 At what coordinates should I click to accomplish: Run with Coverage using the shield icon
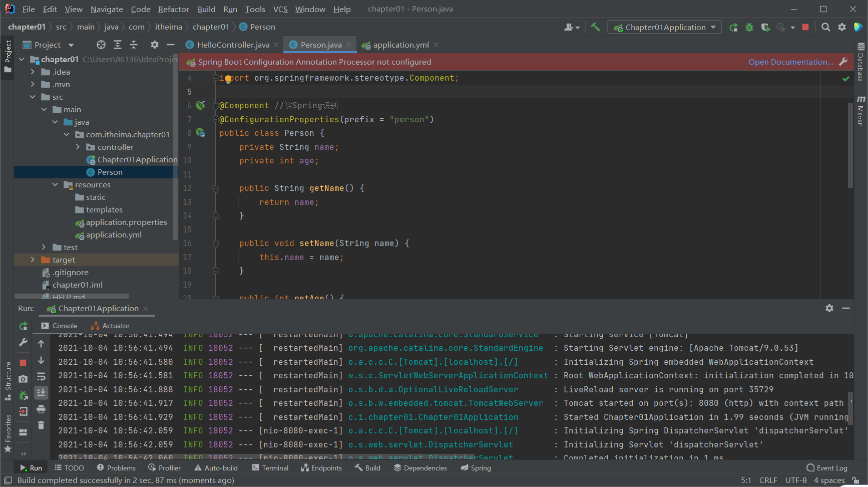coord(766,27)
